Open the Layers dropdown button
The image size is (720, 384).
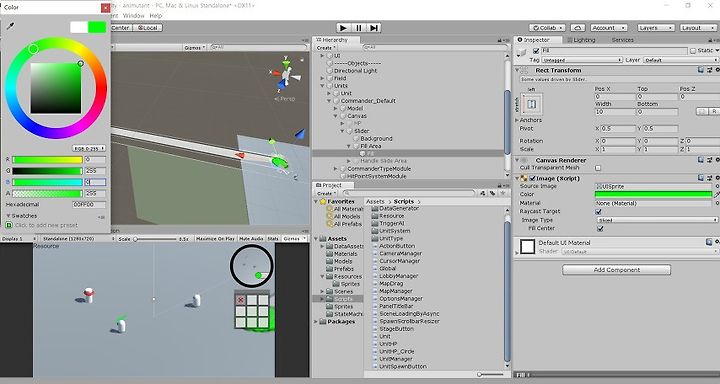point(655,28)
